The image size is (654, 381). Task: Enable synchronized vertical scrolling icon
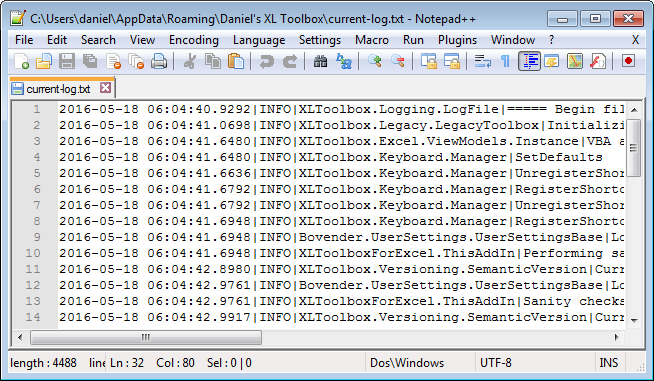[429, 61]
